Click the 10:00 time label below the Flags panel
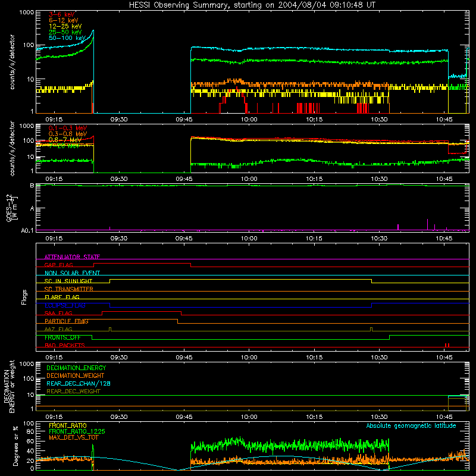Image resolution: width=476 pixels, height=476 pixels. click(249, 358)
